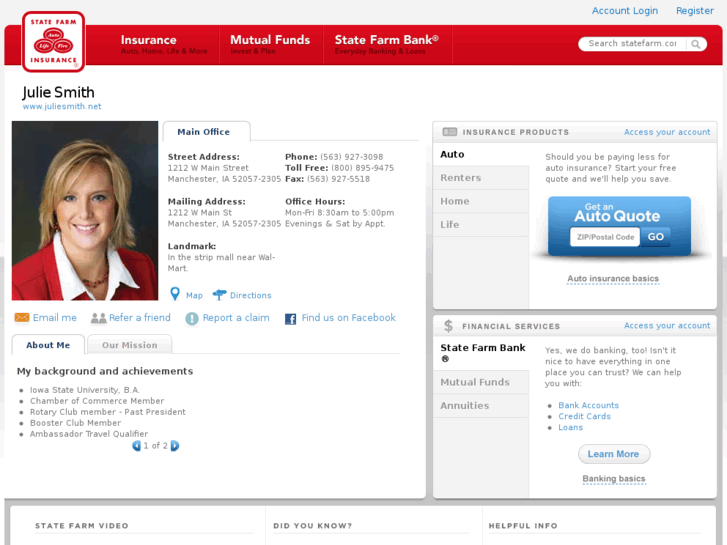Click Access your account in Insurance Products

pyautogui.click(x=667, y=132)
